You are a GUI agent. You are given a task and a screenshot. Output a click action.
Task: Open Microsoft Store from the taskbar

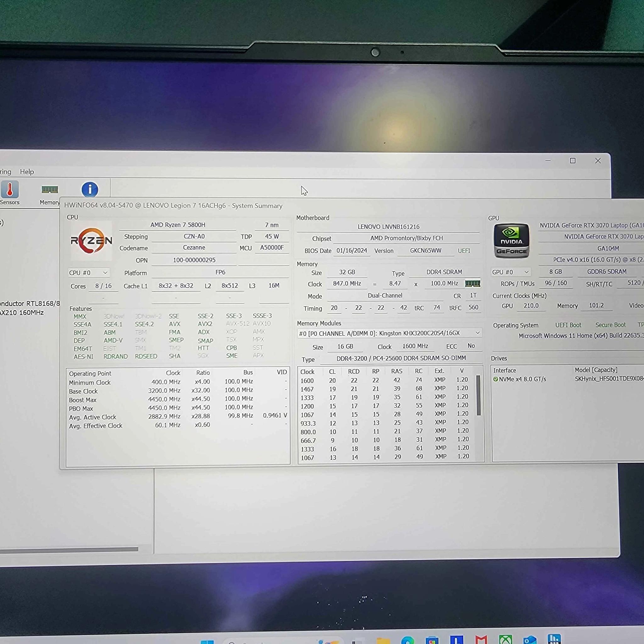pyautogui.click(x=432, y=640)
